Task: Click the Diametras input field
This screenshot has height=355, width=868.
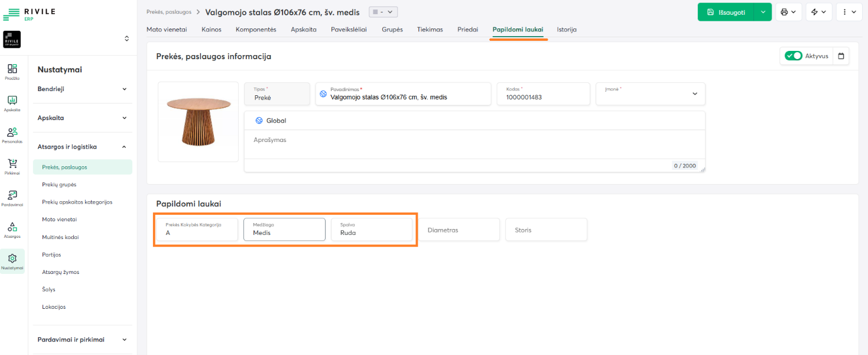Action: pyautogui.click(x=459, y=230)
